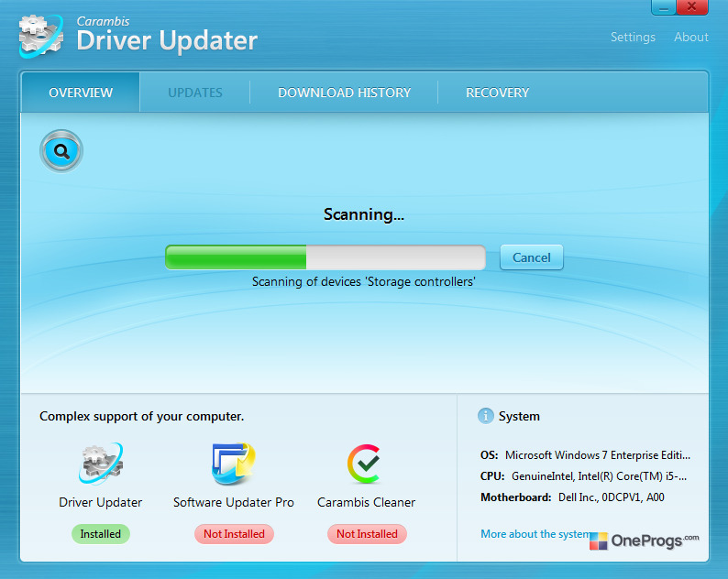The width and height of the screenshot is (728, 579).
Task: Click the Carambis Driver Updater gear logo
Action: pyautogui.click(x=41, y=37)
